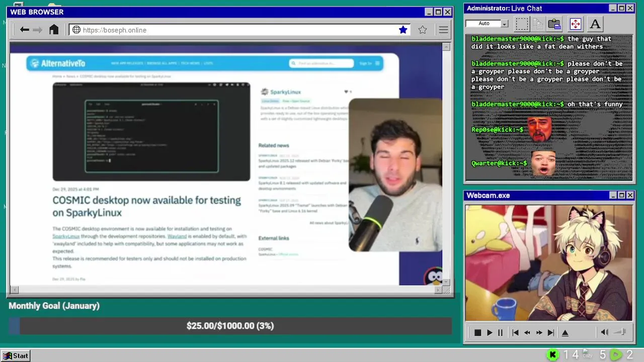The height and width of the screenshot is (362, 644).
Task: Click the browser forward arrow
Action: click(38, 30)
